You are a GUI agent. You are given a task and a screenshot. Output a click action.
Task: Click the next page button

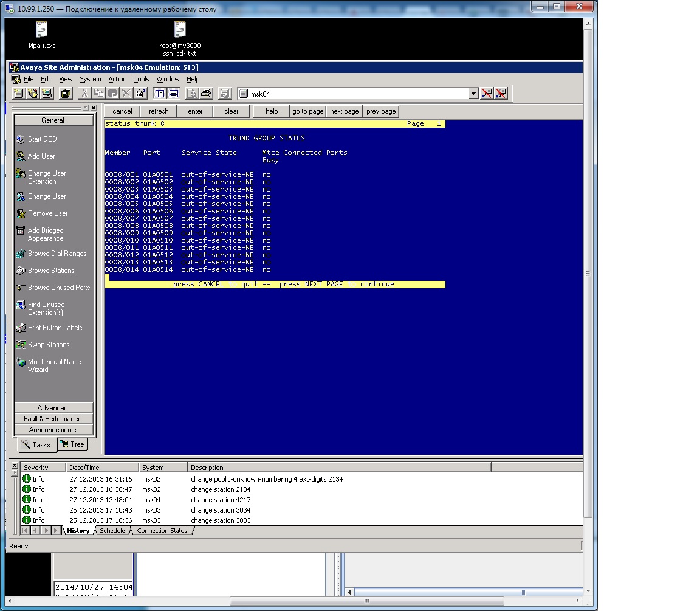click(344, 111)
